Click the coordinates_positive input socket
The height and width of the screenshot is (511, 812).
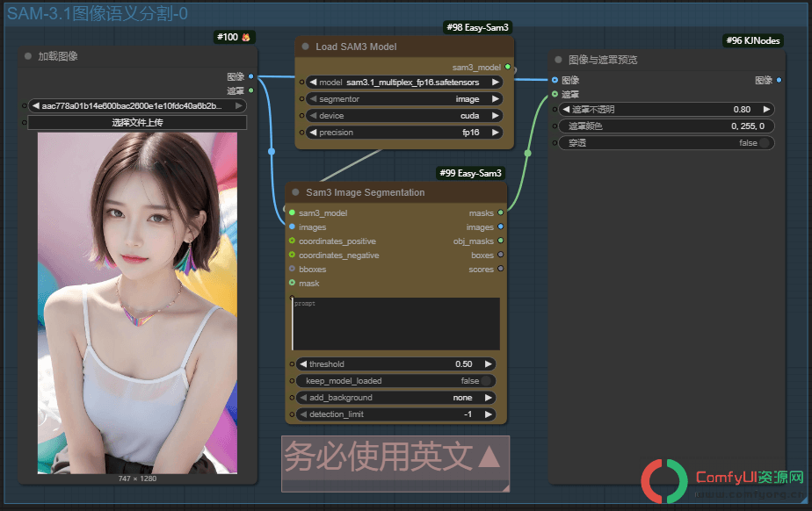(x=292, y=241)
